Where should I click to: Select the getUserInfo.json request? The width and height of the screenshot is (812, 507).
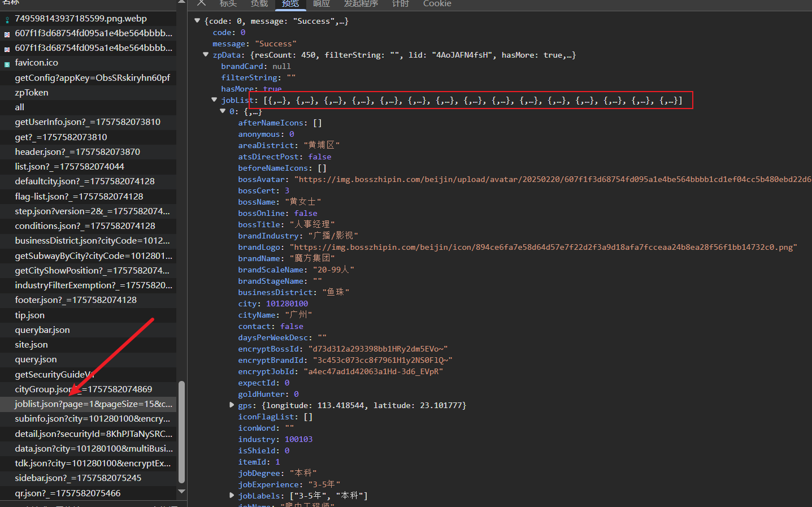(88, 122)
